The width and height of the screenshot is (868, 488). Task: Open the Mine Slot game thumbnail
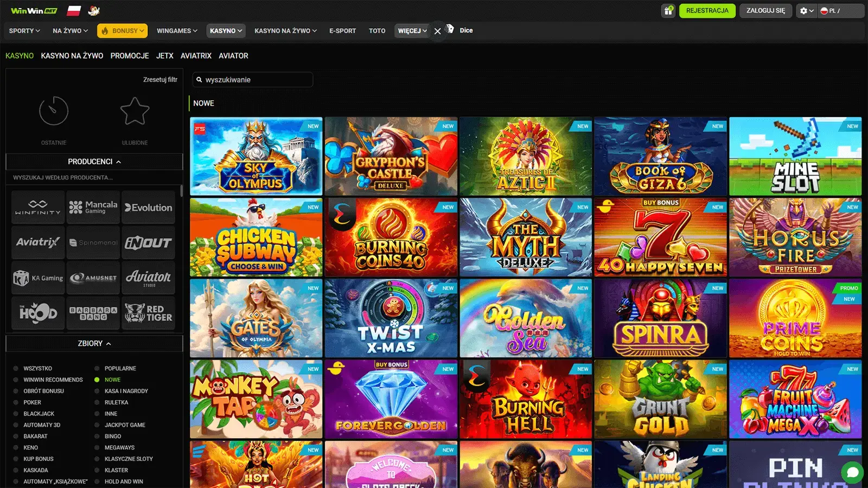[795, 156]
